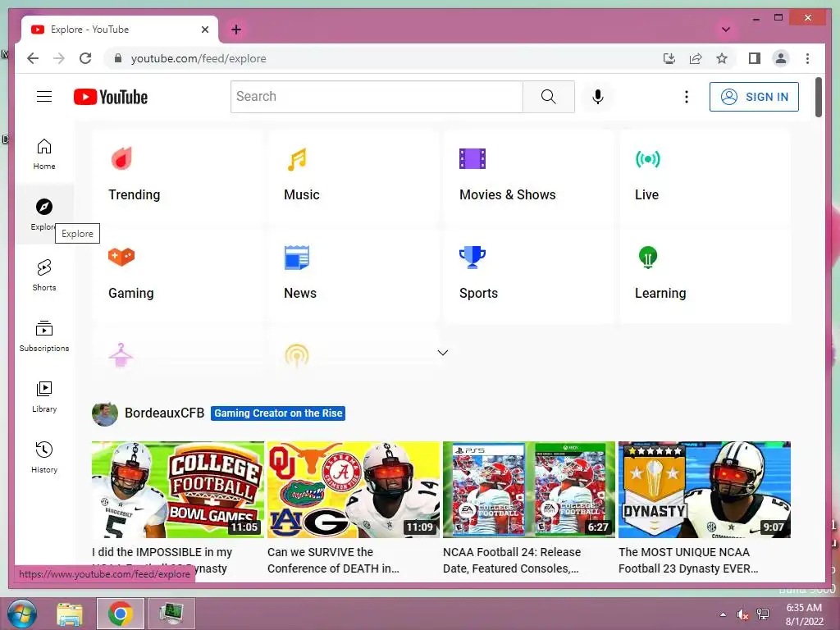Open the Fashion hanger icon card
This screenshot has height=630, width=840.
tap(121, 355)
